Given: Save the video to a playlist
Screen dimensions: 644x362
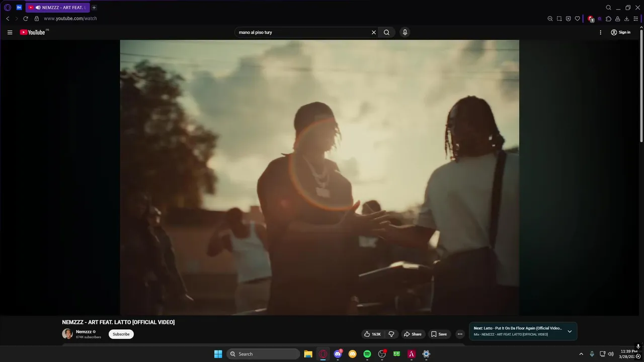Looking at the screenshot, I should (439, 334).
